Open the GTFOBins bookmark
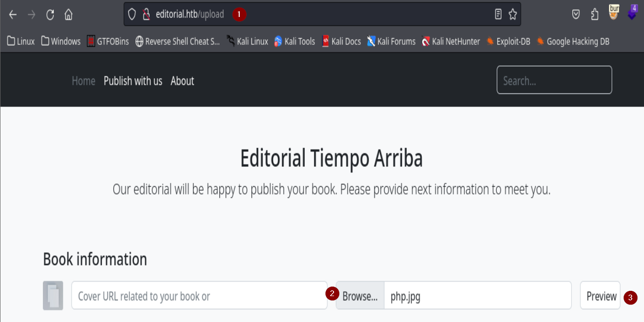644x322 pixels. 108,41
